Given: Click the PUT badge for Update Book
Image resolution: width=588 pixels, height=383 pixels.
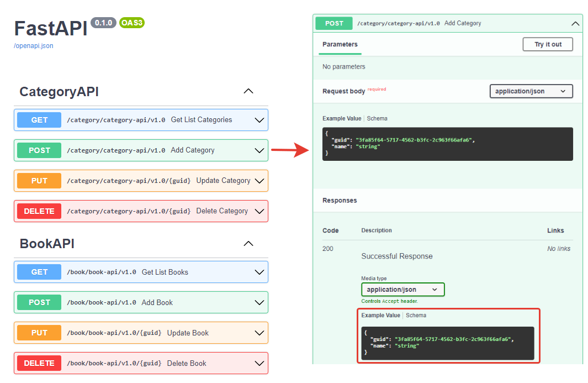Looking at the screenshot, I should tap(39, 333).
